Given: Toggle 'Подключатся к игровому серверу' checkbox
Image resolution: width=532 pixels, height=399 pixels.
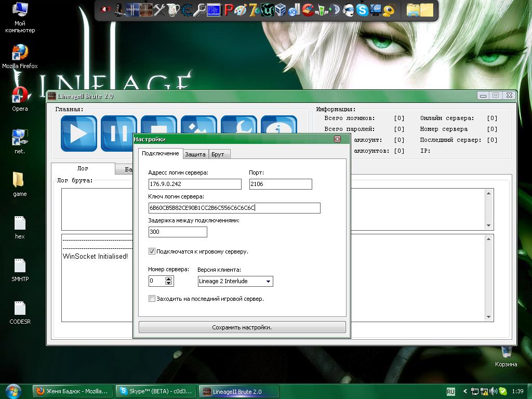Looking at the screenshot, I should pyautogui.click(x=152, y=251).
